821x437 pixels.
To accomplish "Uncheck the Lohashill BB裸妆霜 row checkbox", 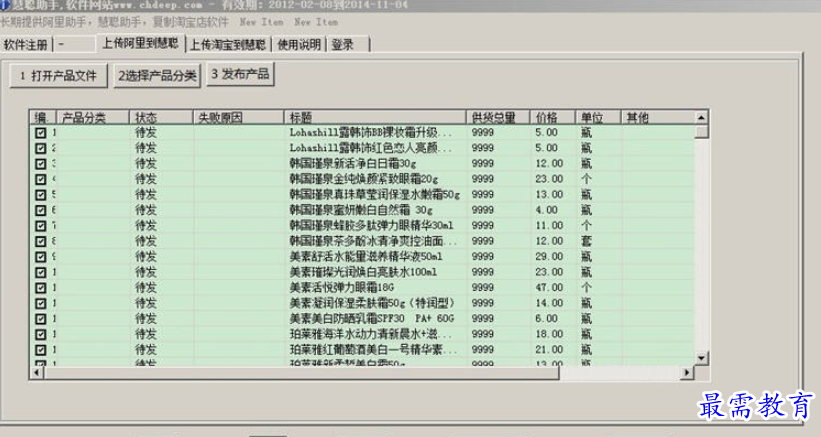I will (x=40, y=133).
